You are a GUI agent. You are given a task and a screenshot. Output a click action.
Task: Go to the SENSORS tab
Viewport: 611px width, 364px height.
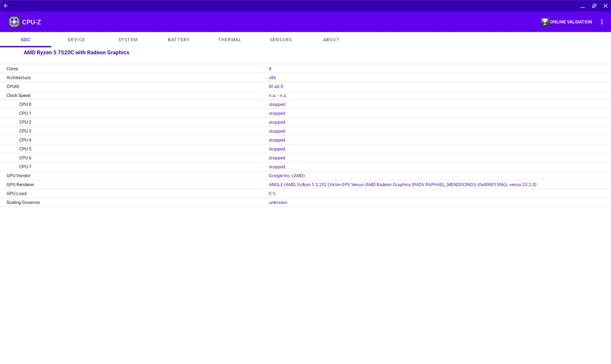point(281,39)
